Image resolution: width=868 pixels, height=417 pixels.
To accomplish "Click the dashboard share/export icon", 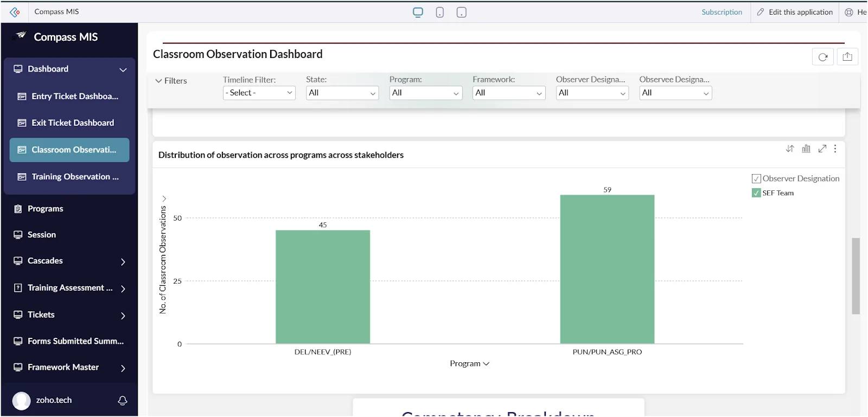I will coord(847,57).
